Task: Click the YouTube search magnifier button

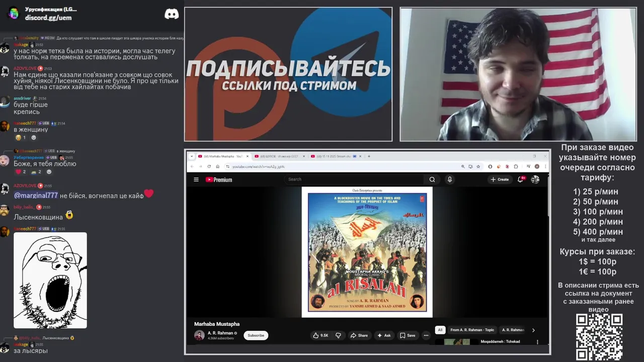Action: tap(432, 179)
